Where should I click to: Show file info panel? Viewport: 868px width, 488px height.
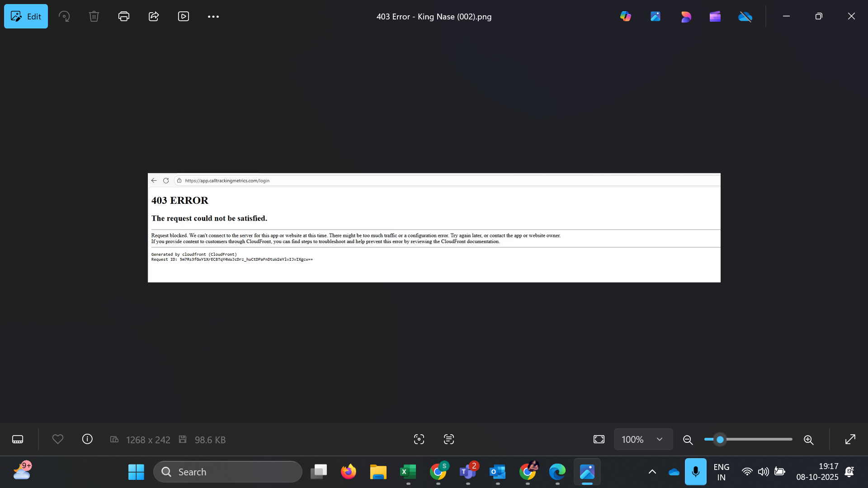87,439
